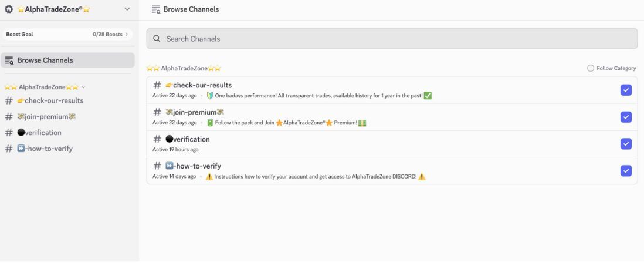Click the Browse Channels header icon
644x266 pixels.
tap(155, 9)
